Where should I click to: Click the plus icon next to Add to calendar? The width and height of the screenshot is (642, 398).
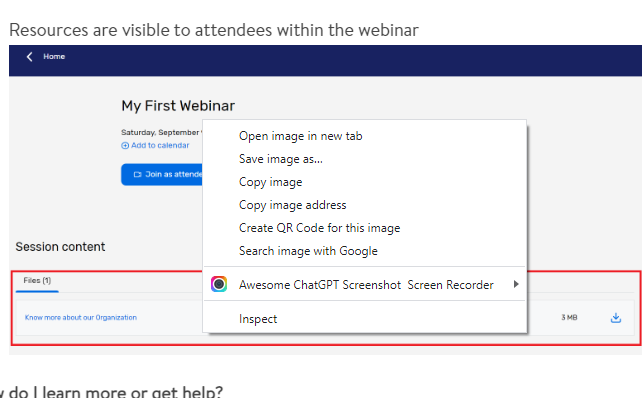(x=125, y=146)
